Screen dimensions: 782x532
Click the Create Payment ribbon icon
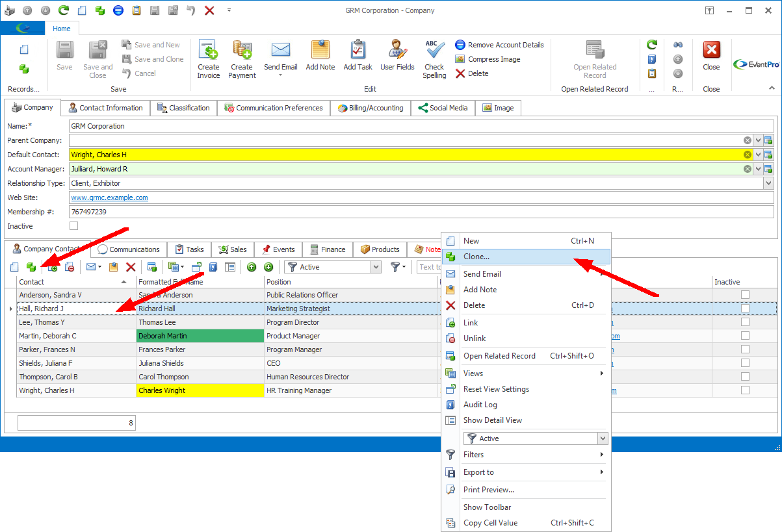coord(242,59)
